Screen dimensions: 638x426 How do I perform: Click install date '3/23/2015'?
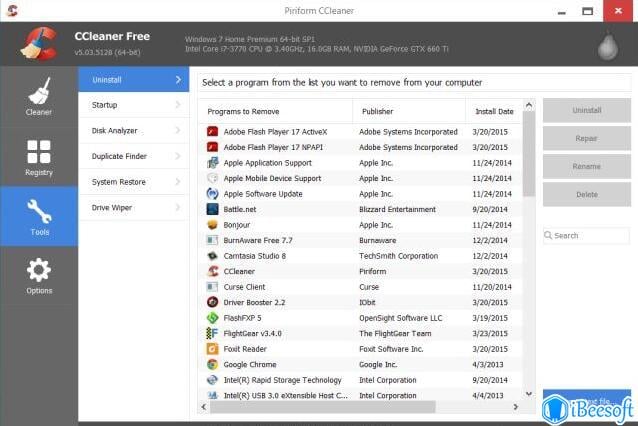pyautogui.click(x=490, y=333)
